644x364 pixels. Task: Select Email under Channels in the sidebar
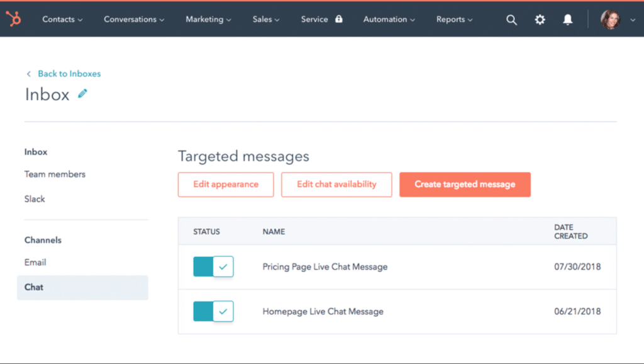click(35, 262)
